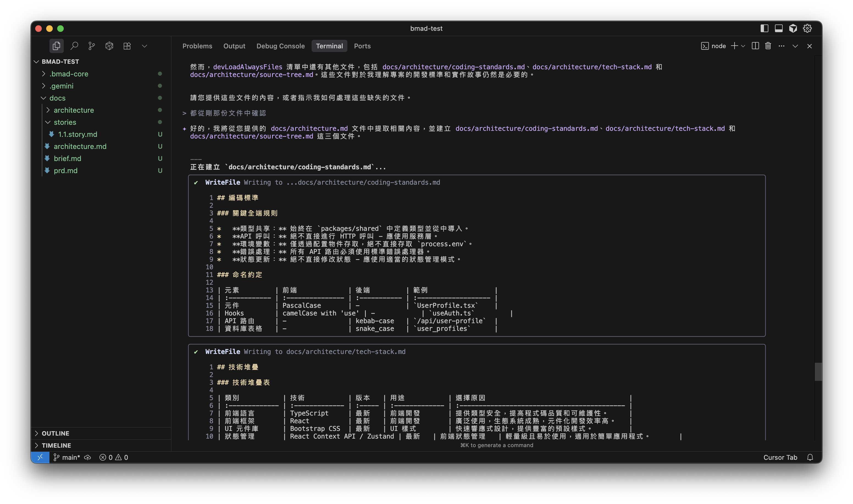The image size is (853, 504).
Task: Open settings gear in title bar
Action: tap(807, 29)
